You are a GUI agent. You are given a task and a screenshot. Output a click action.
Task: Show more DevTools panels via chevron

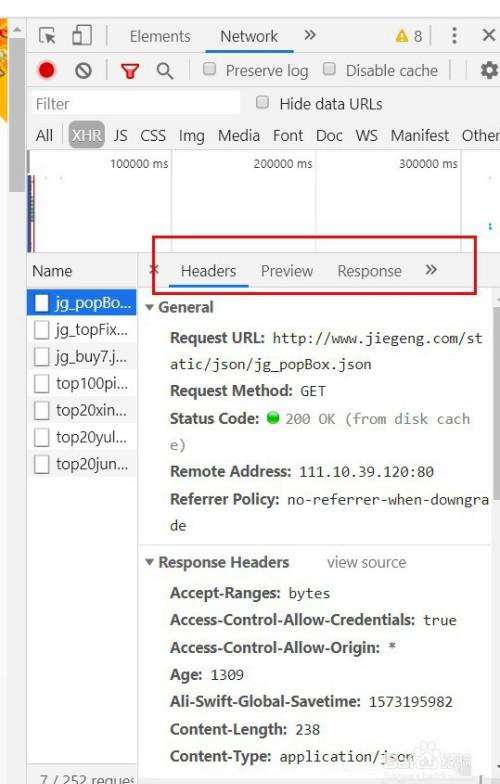click(310, 35)
